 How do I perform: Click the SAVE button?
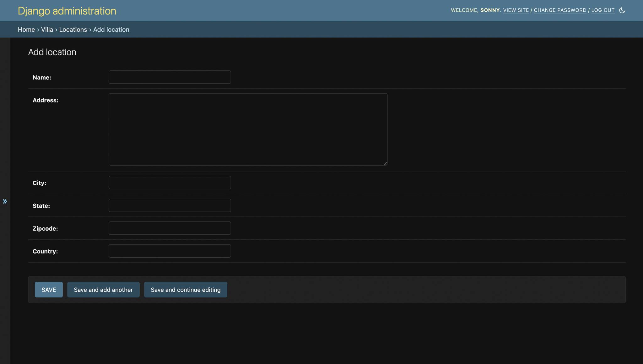[49, 290]
